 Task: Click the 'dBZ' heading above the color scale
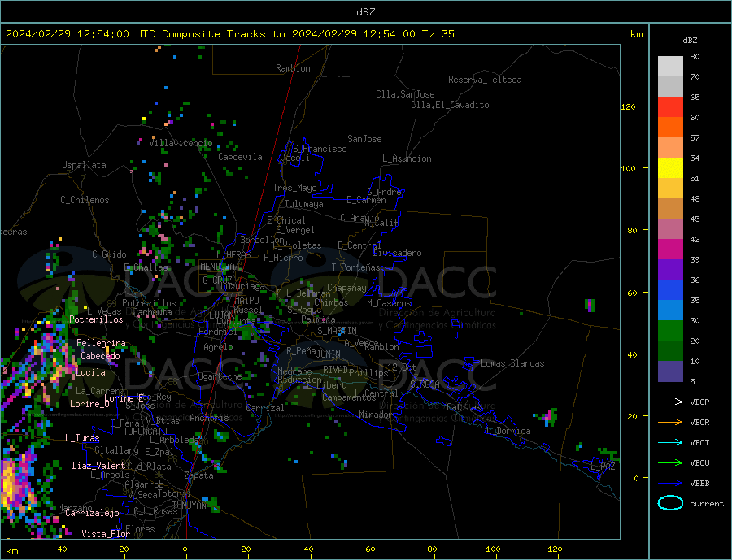[690, 41]
